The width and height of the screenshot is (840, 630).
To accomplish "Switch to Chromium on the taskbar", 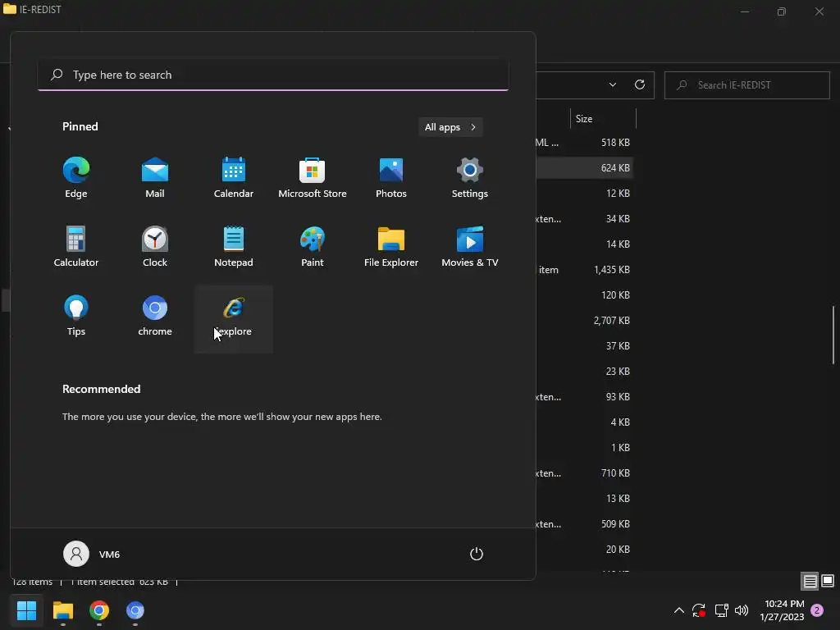I will click(x=135, y=610).
